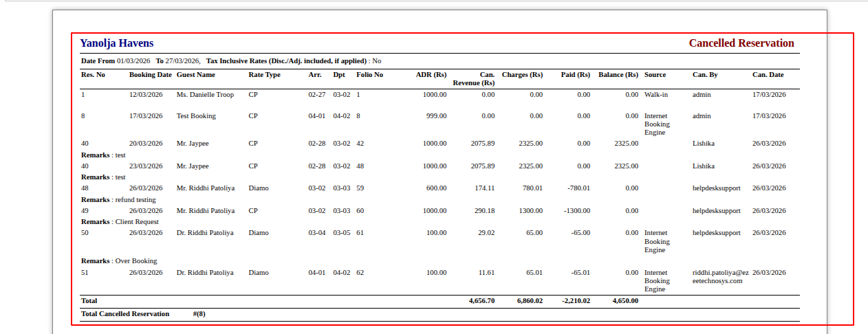Click reservation number 49
This screenshot has width=868, height=334.
pyautogui.click(x=85, y=211)
